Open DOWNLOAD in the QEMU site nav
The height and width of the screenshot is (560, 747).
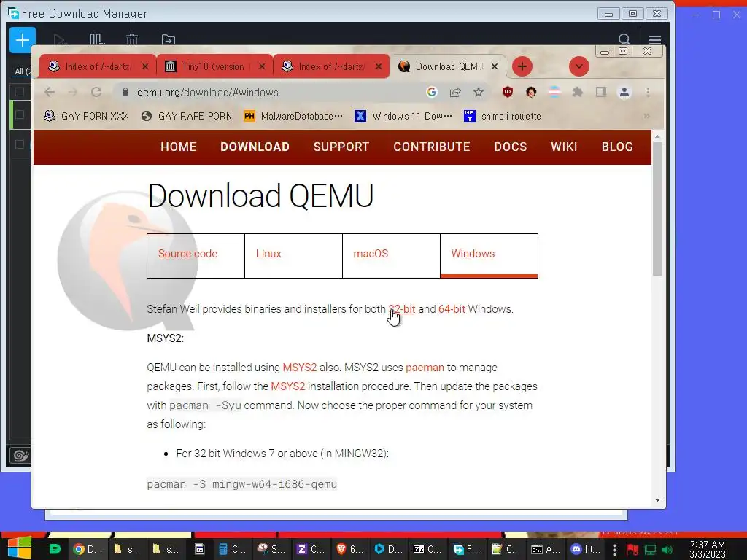(255, 147)
